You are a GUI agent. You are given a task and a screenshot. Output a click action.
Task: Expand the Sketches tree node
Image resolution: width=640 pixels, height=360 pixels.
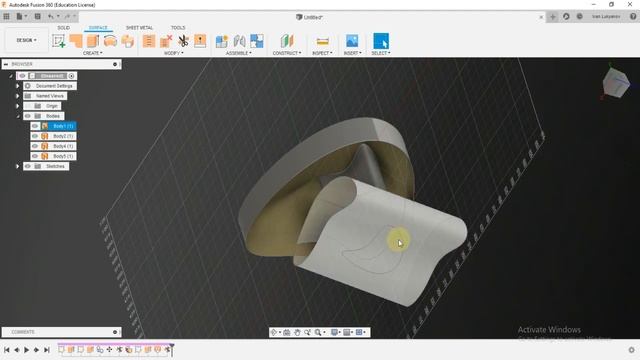18,166
